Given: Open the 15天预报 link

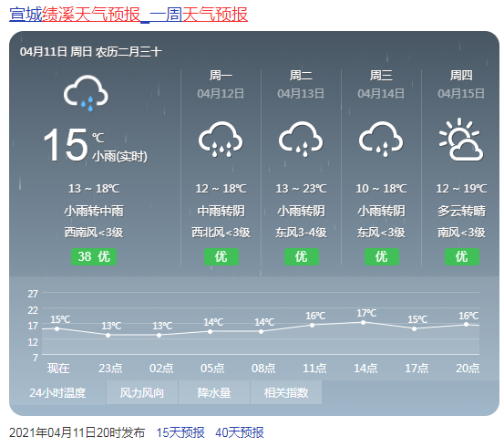Looking at the screenshot, I should tap(180, 432).
